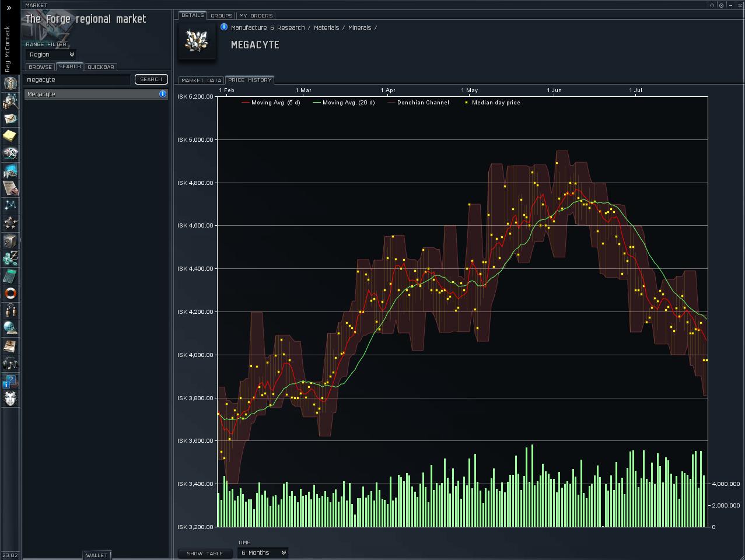Screen dimensions: 745x560
Task: Switch to the Details tab
Action: [193, 15]
